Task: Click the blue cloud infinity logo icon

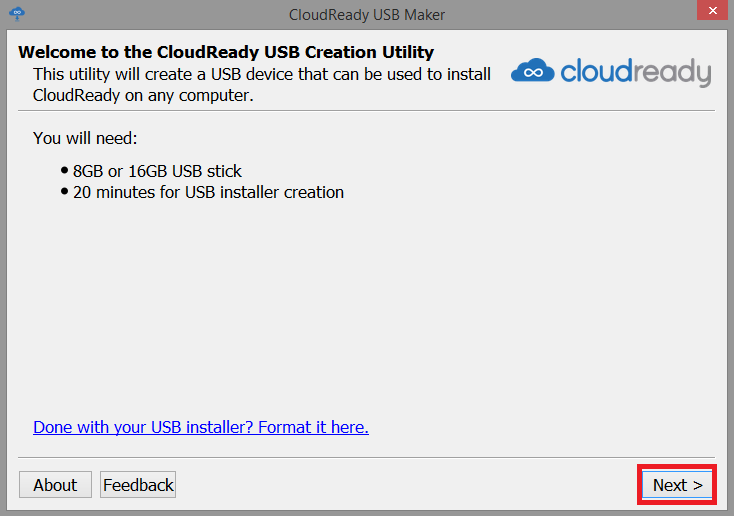Action: (532, 72)
